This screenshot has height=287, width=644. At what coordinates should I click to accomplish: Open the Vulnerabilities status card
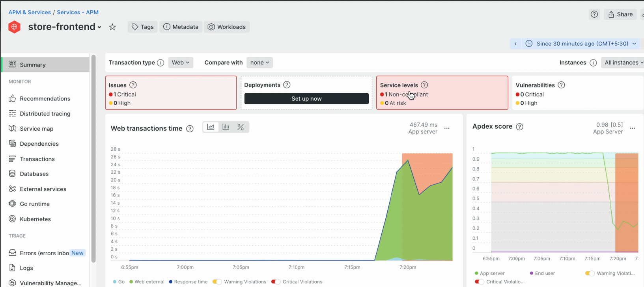tap(578, 93)
